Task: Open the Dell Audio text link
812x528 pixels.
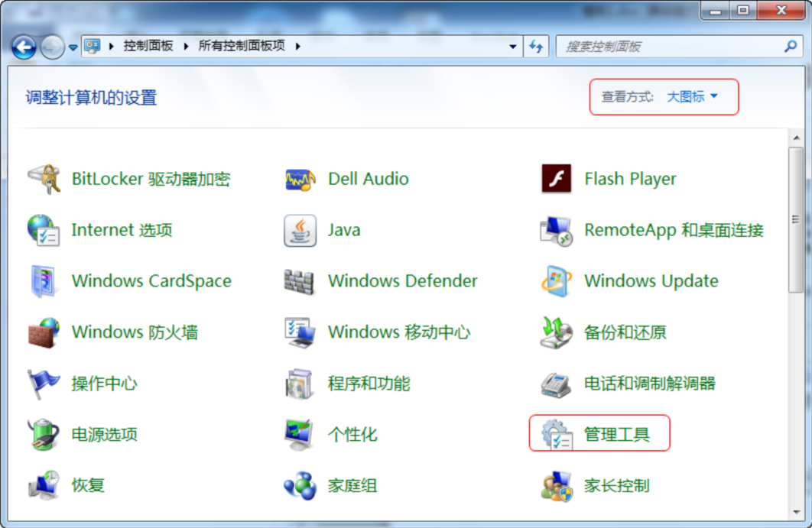Action: point(369,179)
